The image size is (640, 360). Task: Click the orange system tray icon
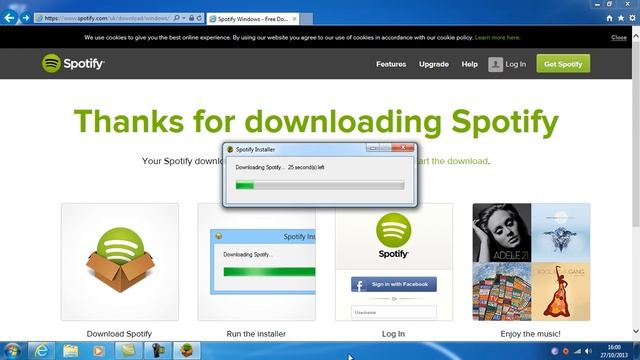pos(566,351)
